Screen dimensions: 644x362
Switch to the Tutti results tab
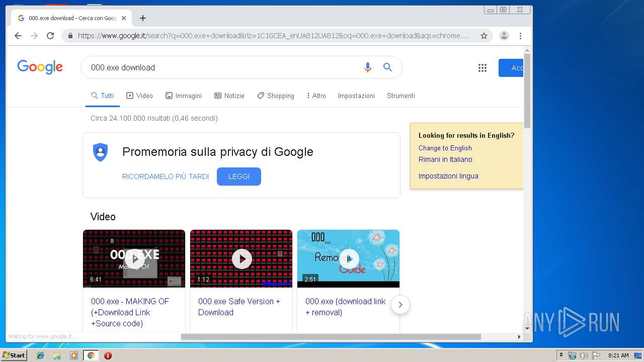tap(103, 96)
